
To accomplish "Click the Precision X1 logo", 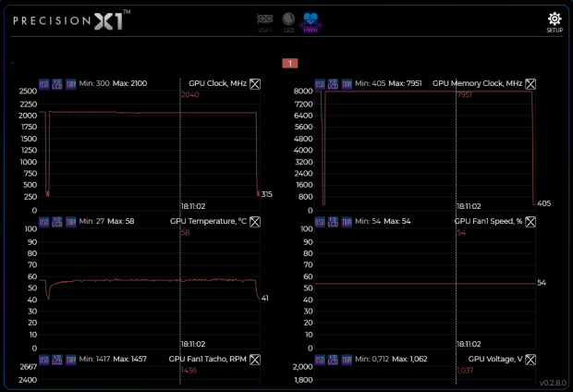I will point(71,20).
